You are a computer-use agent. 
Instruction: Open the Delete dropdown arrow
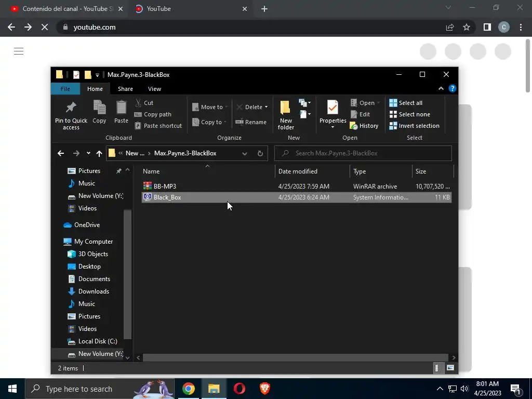click(x=267, y=107)
